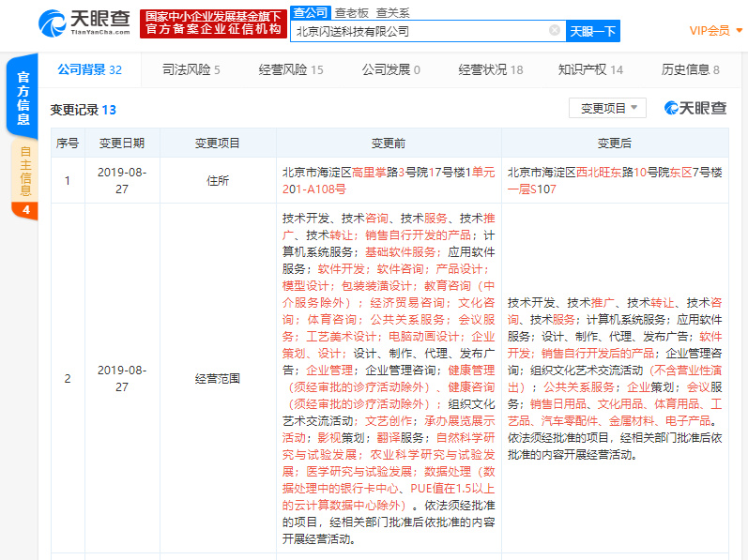Switch to the 查老板 search tab
This screenshot has height=560, width=748.
click(354, 12)
